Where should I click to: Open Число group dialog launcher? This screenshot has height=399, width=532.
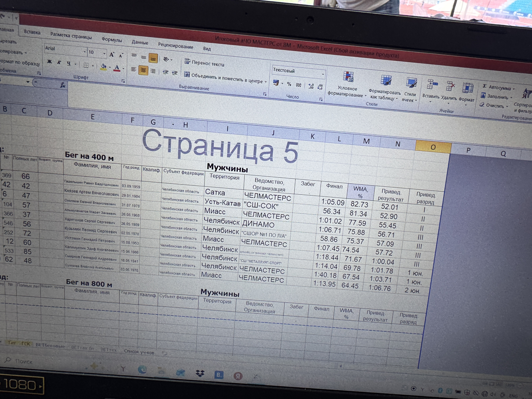click(x=321, y=99)
